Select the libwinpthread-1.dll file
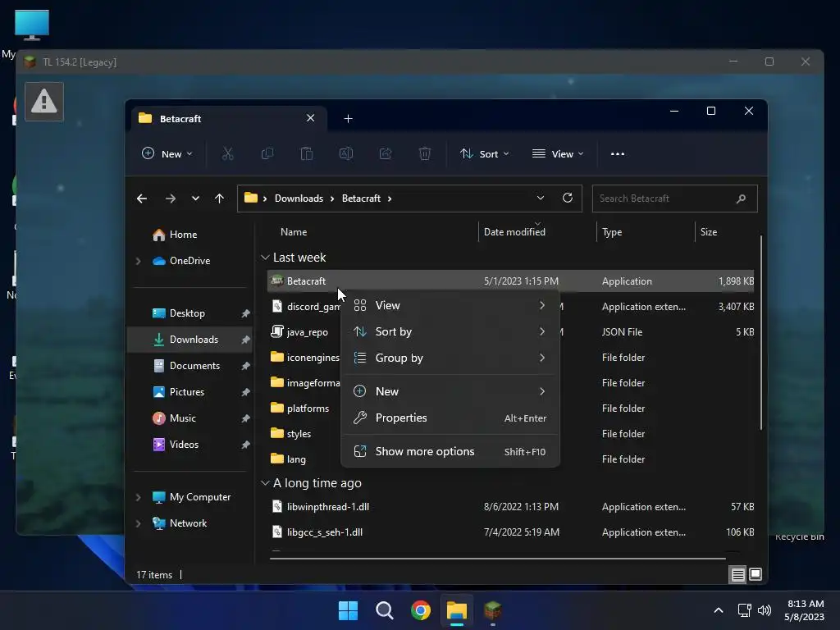The width and height of the screenshot is (840, 630). point(510,507)
